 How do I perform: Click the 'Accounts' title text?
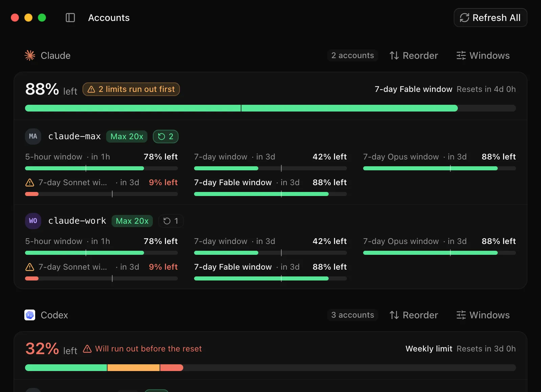(x=109, y=18)
